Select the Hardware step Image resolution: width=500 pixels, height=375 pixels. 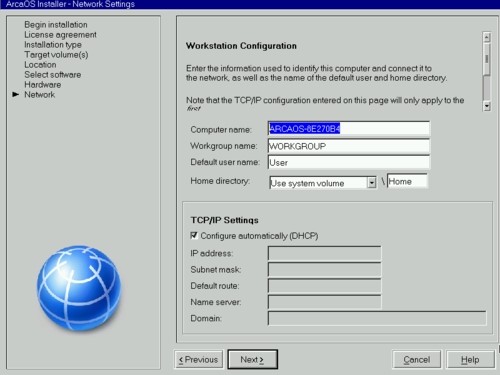[x=43, y=85]
